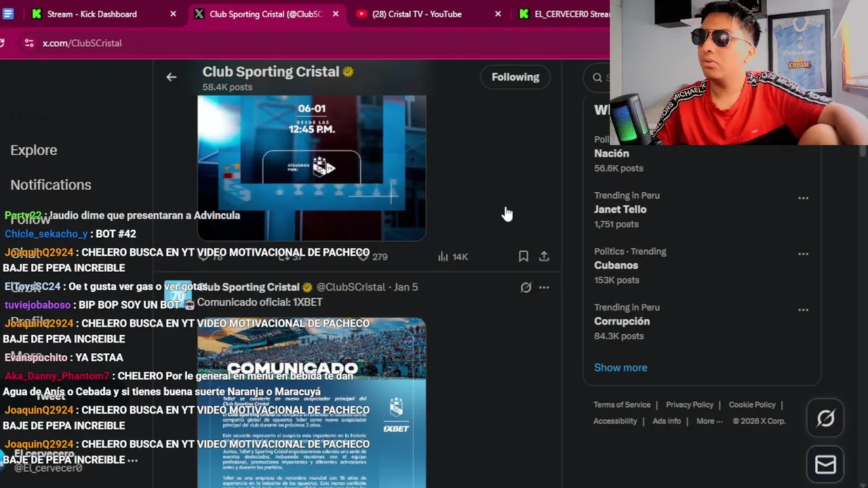The height and width of the screenshot is (488, 868).
Task: Close the Cristal TV YouTube tab
Action: (x=498, y=14)
